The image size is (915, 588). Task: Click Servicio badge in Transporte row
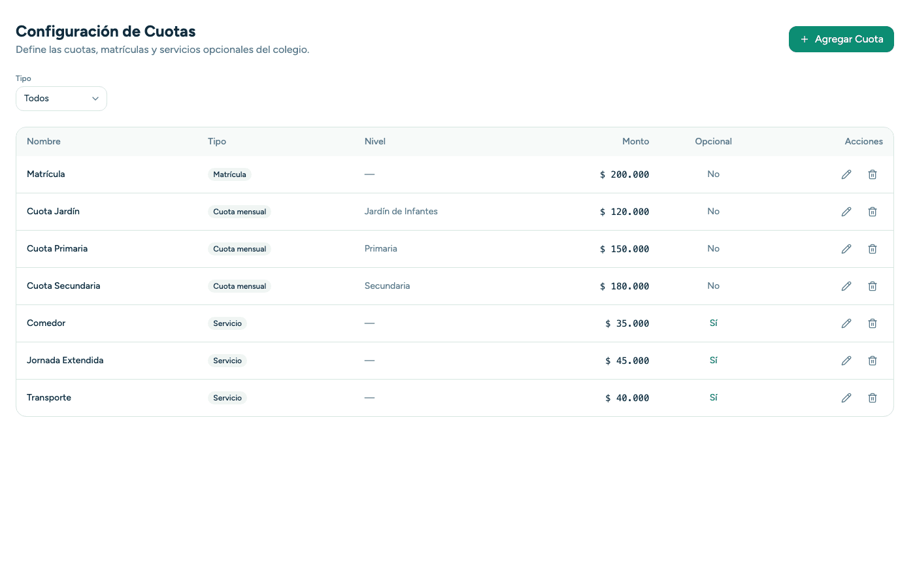pos(227,398)
